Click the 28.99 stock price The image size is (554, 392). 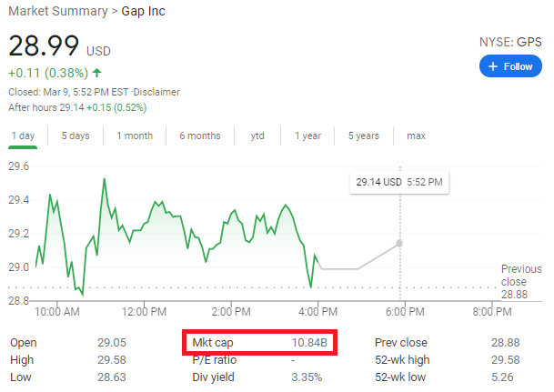44,45
